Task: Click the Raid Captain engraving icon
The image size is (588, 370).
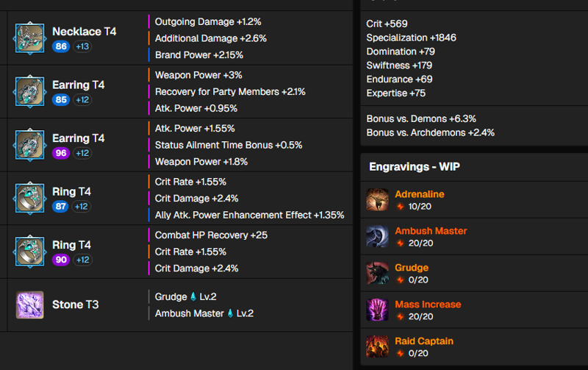Action: pyautogui.click(x=377, y=346)
